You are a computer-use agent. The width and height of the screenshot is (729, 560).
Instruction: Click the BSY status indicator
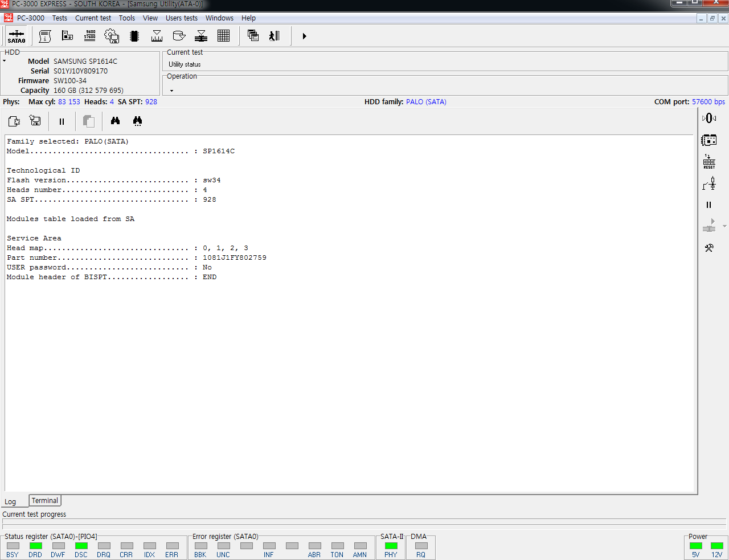(x=13, y=546)
